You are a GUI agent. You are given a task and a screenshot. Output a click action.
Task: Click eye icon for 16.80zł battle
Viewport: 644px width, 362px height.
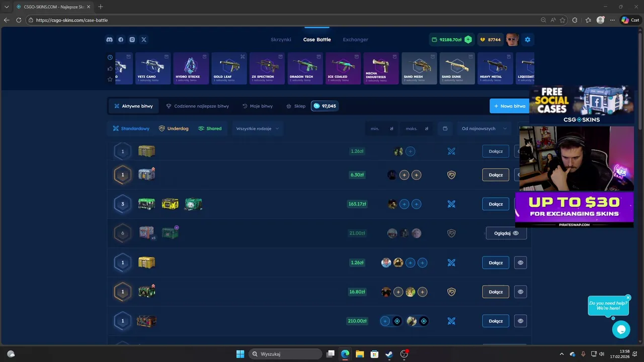point(521,292)
